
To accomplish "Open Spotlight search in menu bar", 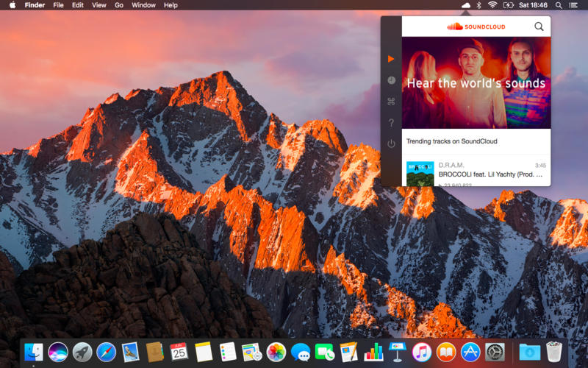I will (559, 5).
